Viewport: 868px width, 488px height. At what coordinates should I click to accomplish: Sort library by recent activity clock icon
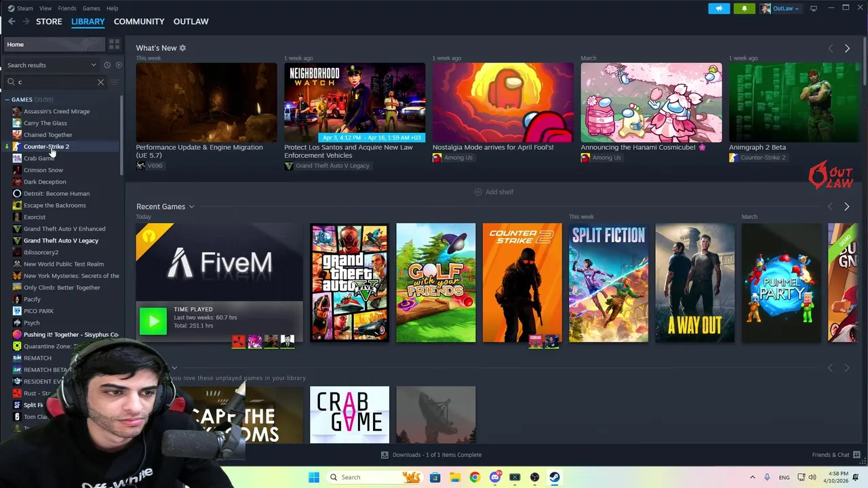click(107, 65)
